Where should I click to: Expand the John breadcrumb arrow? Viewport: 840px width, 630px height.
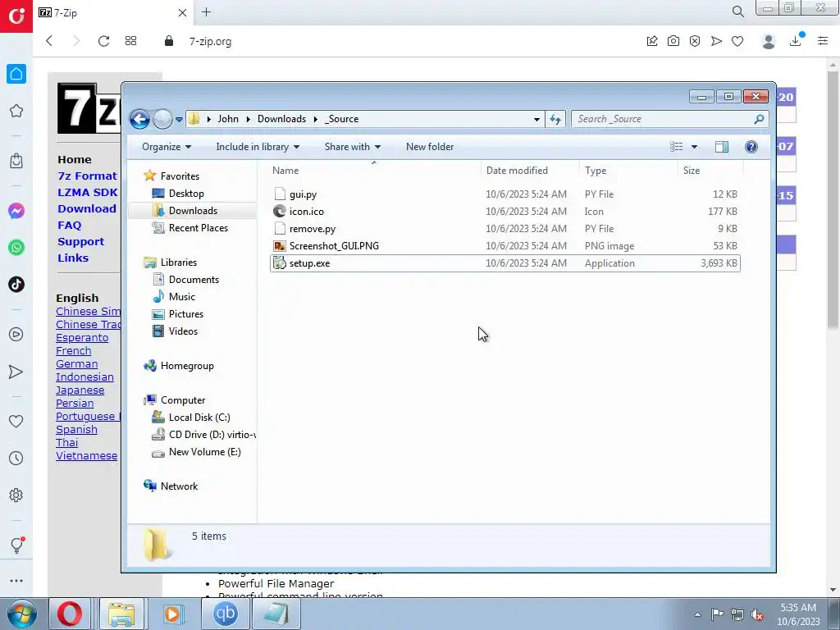coord(249,119)
